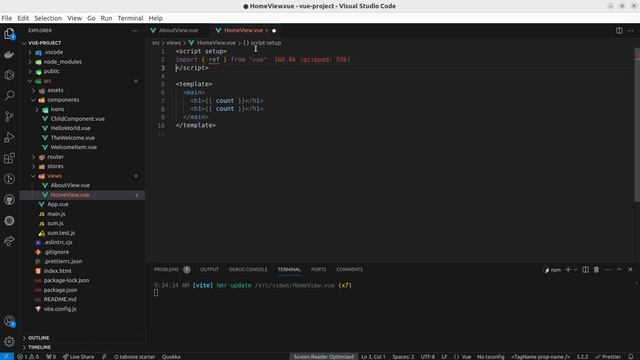640x360 pixels.
Task: Start Live Share from status bar
Action: 78,356
